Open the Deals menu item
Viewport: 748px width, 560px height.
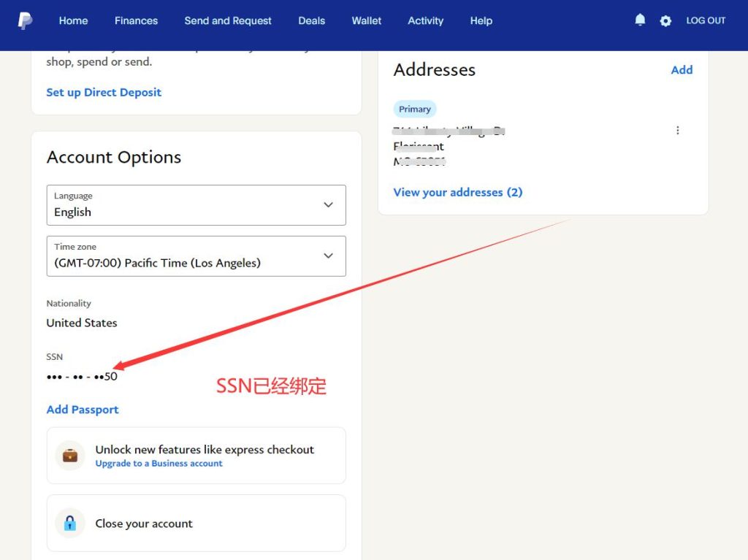(311, 20)
